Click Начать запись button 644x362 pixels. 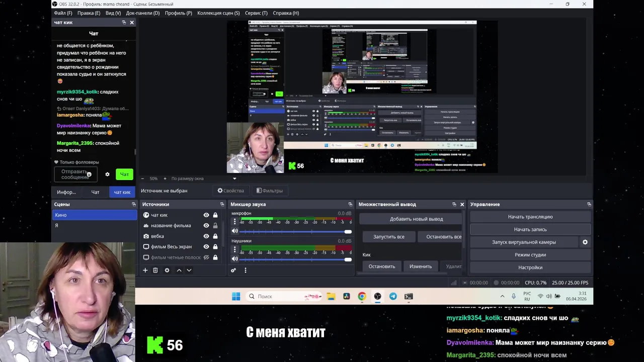click(530, 229)
